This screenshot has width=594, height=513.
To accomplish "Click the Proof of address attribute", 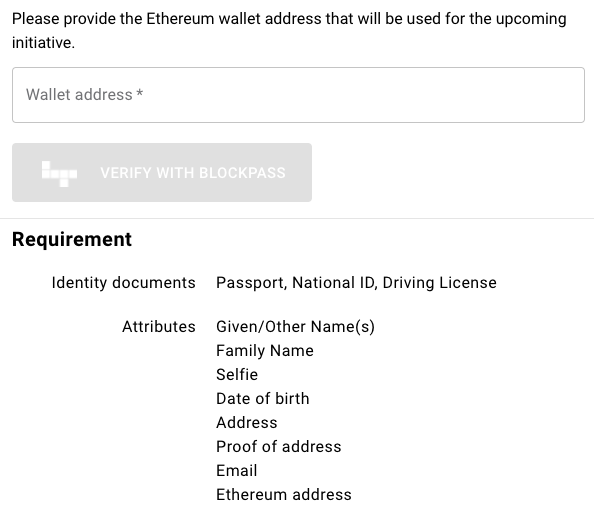I will tap(278, 447).
